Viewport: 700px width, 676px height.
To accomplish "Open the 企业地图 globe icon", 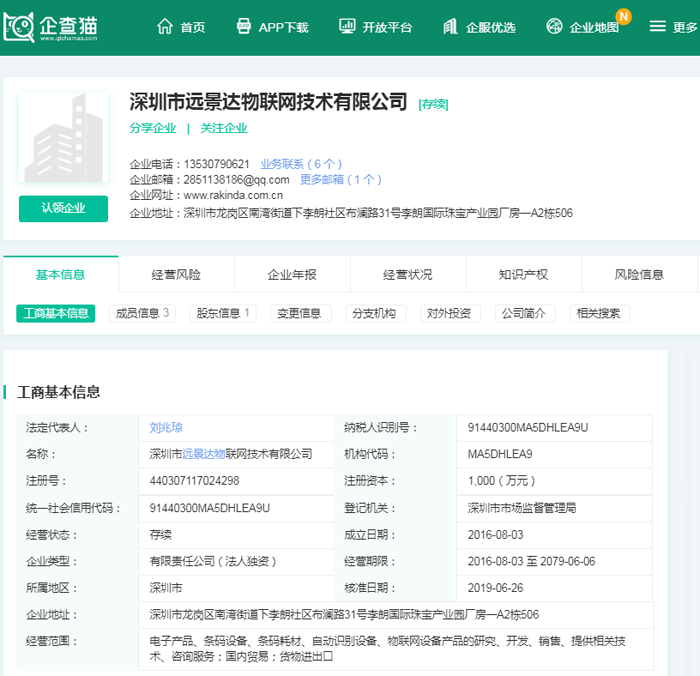I will click(x=554, y=27).
